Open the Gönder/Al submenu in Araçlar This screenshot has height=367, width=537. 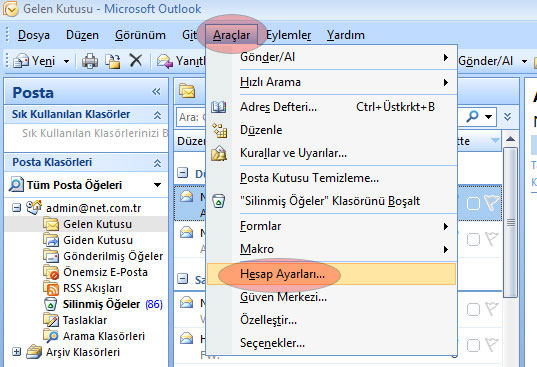pyautogui.click(x=331, y=57)
